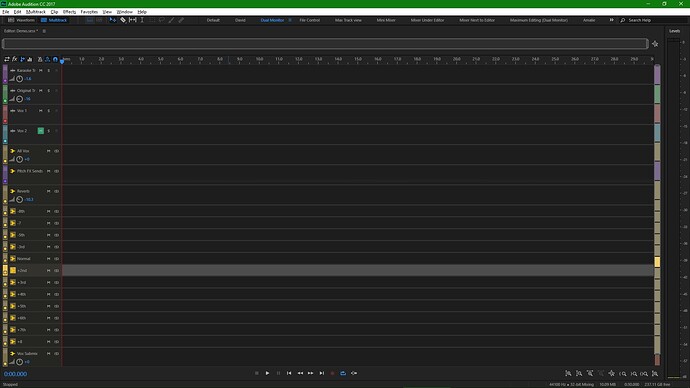Click Reverb bus track arrow icon
This screenshot has width=690, height=388.
(x=12, y=191)
